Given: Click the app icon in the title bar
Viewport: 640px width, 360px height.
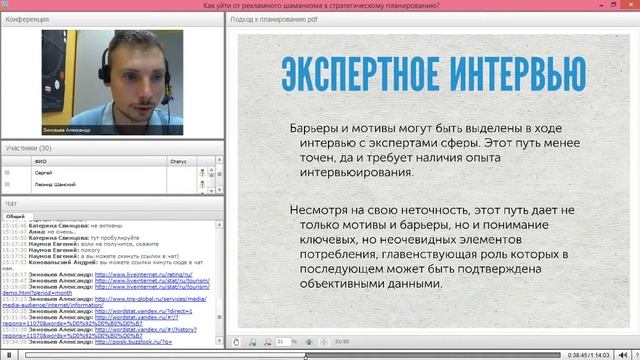Looking at the screenshot, I should point(4,4).
